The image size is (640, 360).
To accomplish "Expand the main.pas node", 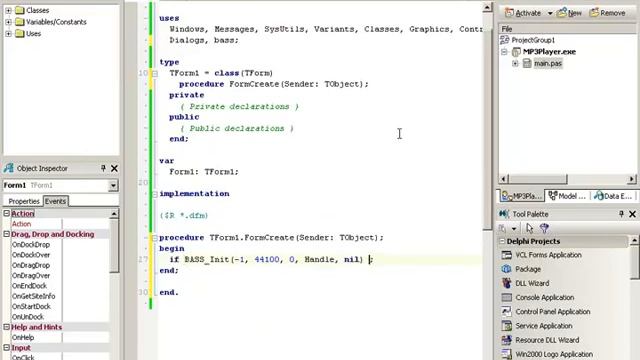I will pos(515,64).
